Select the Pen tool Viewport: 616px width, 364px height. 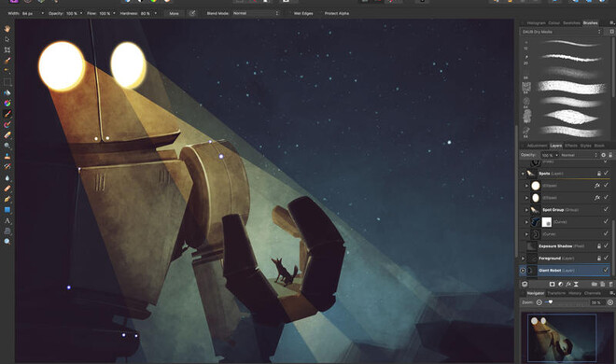point(7,199)
